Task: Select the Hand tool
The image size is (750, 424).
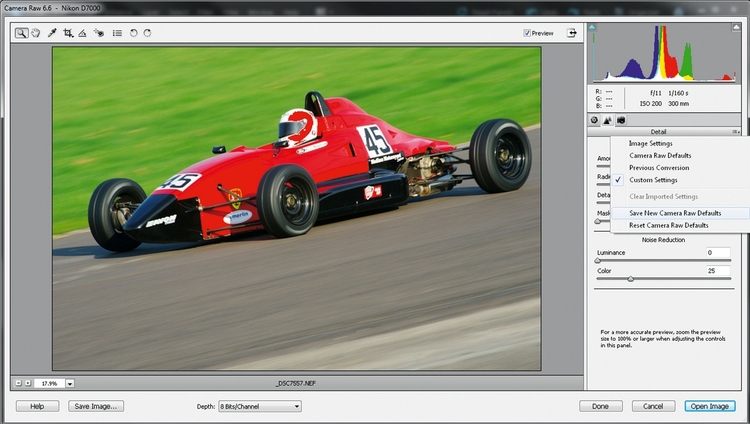Action: pos(36,33)
